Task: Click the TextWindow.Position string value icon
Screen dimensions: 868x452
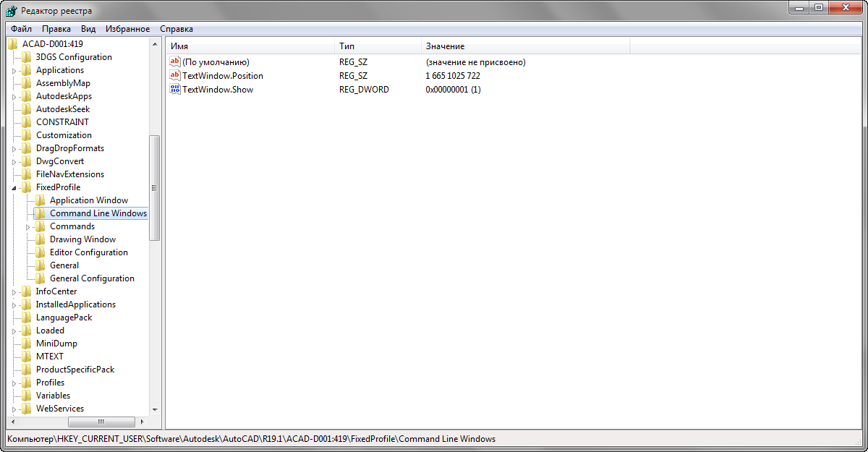Action: click(x=174, y=76)
